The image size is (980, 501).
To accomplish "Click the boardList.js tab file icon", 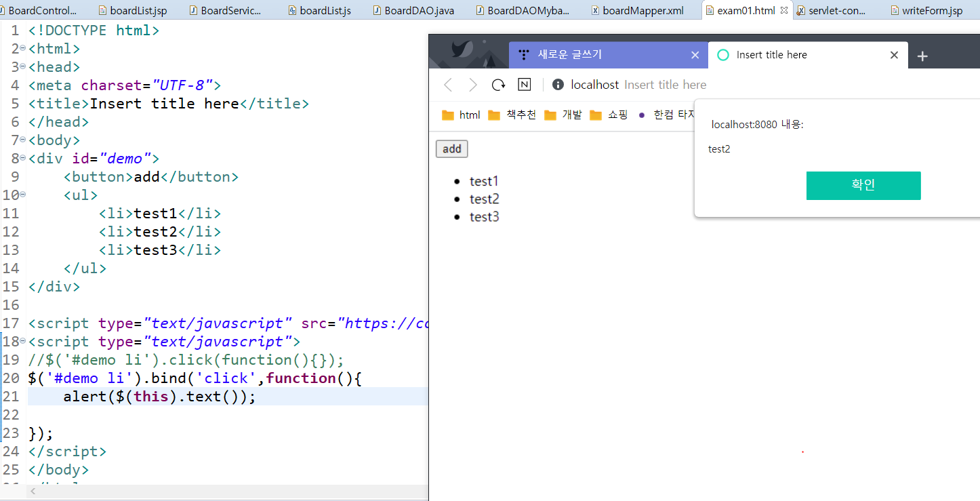I will click(x=292, y=11).
